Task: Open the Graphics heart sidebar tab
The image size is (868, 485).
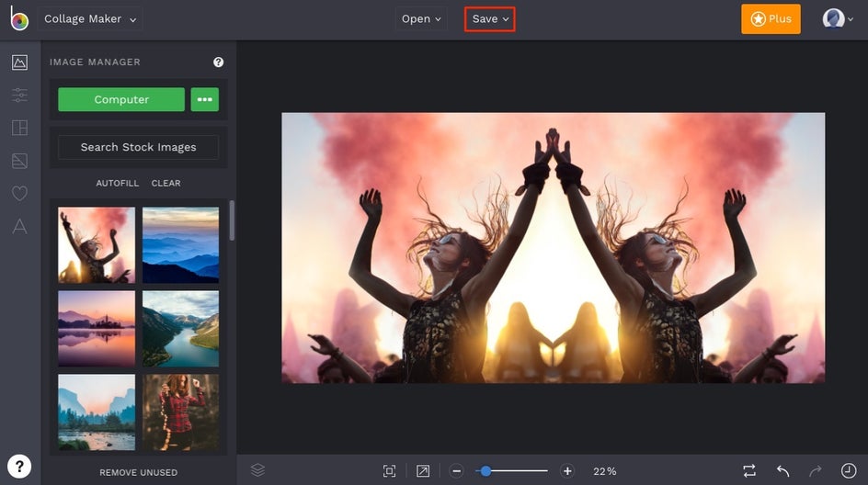Action: coord(19,193)
